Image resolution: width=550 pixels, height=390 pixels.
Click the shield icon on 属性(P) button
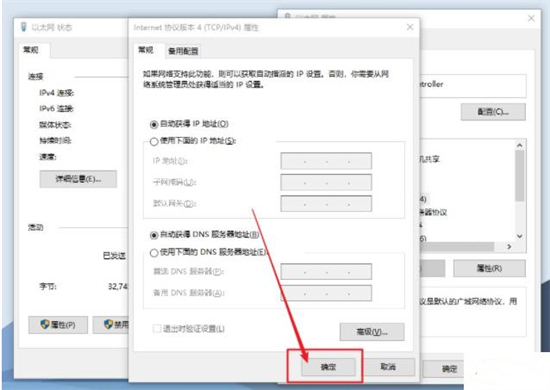45,324
